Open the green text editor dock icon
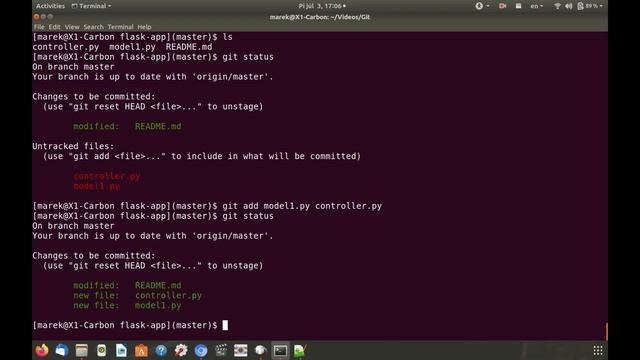This screenshot has height=360, width=640. coord(300,350)
